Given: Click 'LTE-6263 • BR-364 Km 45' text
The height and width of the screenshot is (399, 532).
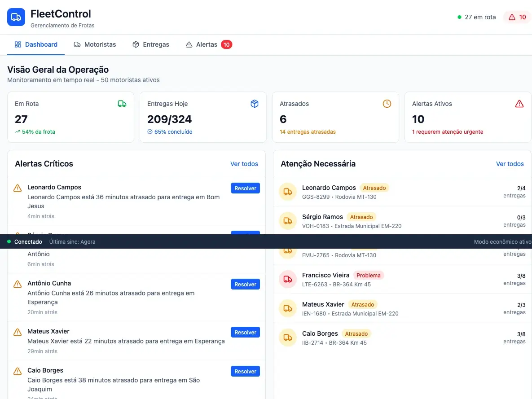Looking at the screenshot, I should 336,284.
